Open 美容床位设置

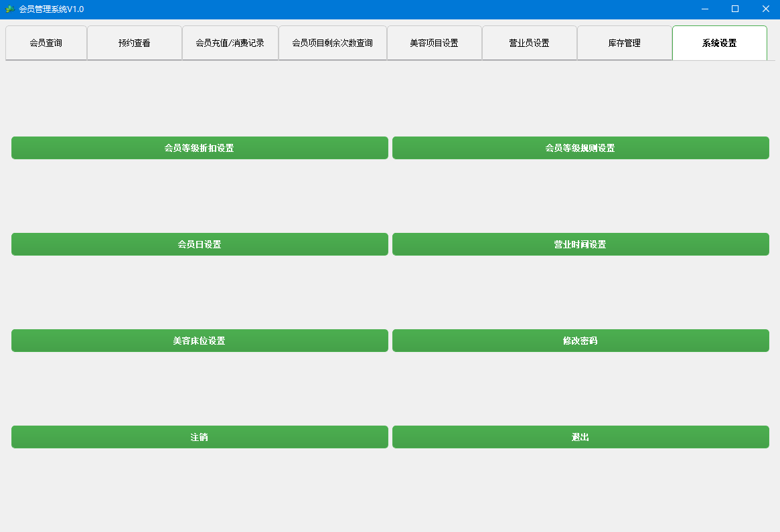coord(200,340)
